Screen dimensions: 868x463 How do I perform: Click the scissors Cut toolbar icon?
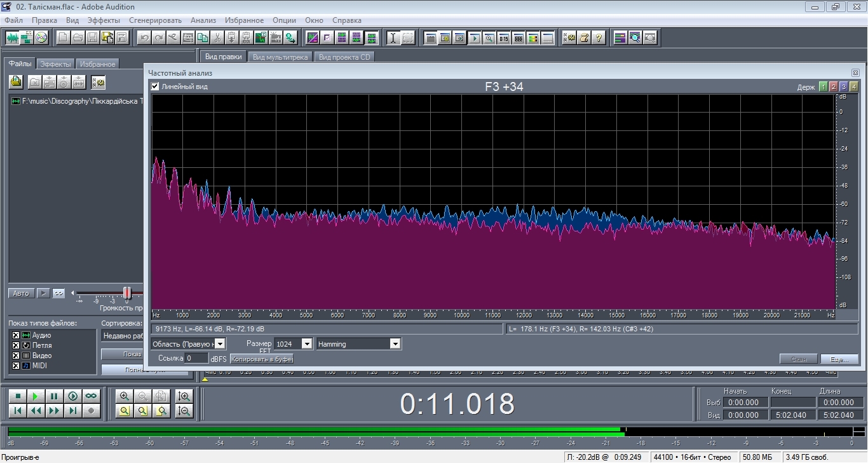click(217, 38)
